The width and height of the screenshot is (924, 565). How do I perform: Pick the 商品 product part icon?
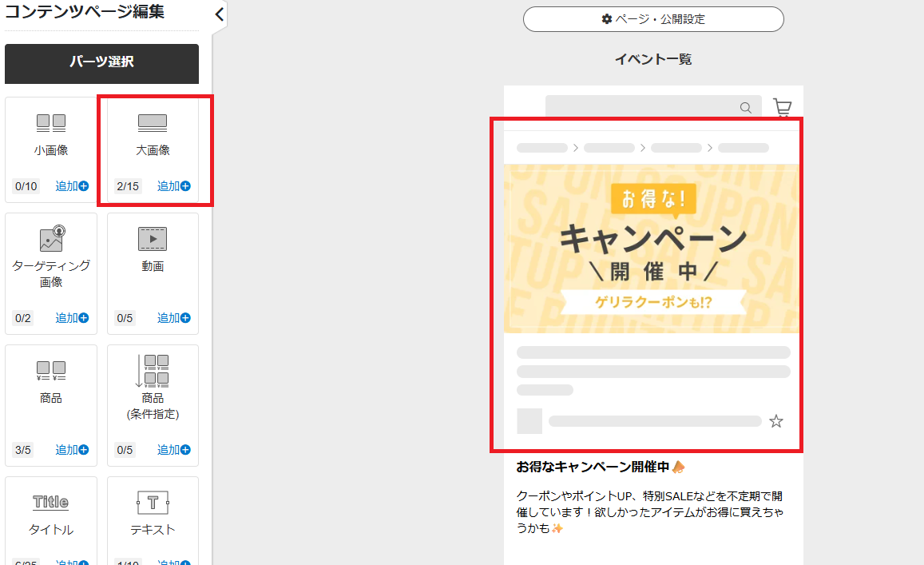point(51,370)
